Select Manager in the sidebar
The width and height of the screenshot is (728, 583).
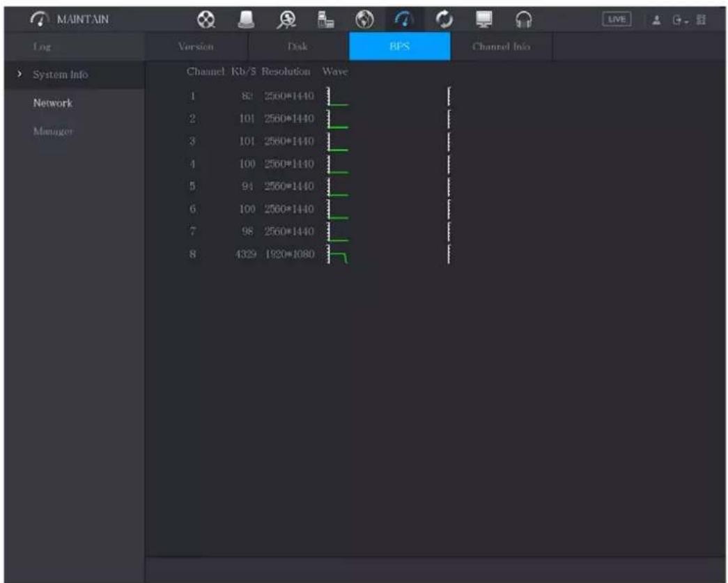coord(53,132)
